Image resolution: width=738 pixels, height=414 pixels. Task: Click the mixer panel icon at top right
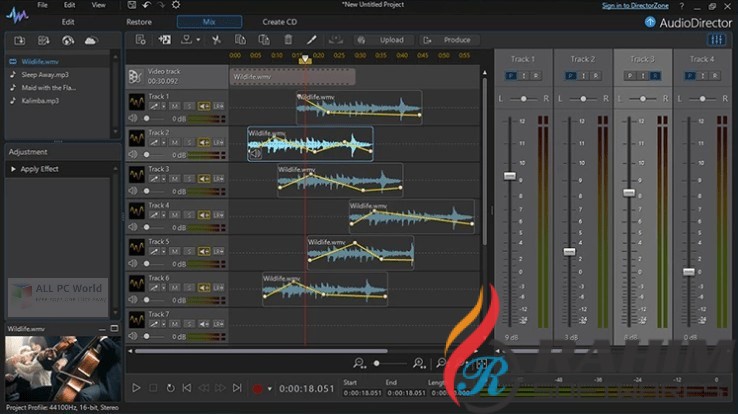[715, 40]
